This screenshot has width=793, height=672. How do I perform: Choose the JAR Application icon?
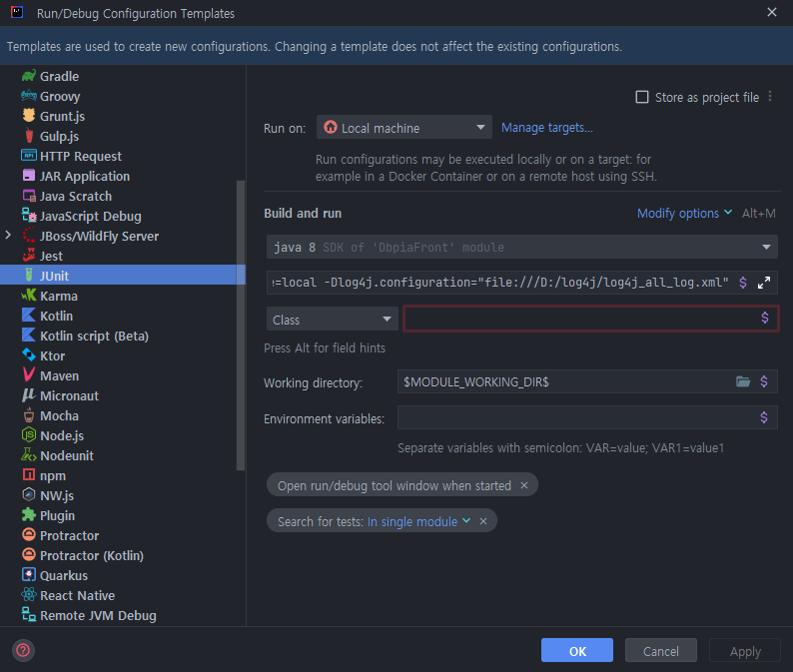click(x=29, y=176)
